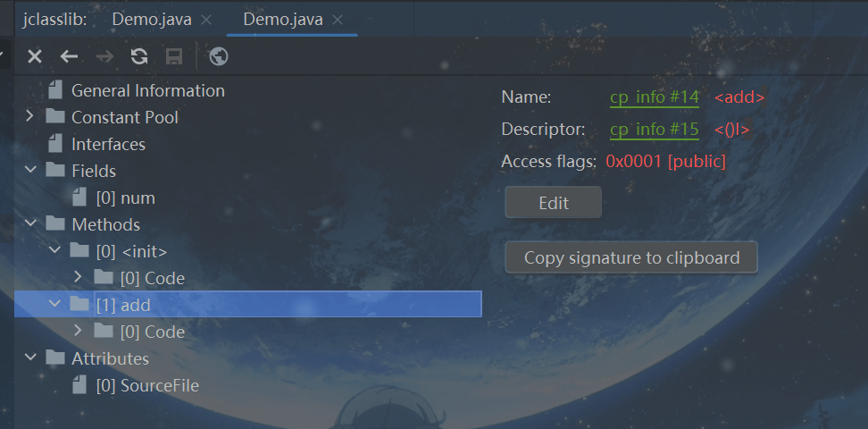Expand the Constant Pool node
Viewport: 868px width, 429px height.
click(x=29, y=117)
